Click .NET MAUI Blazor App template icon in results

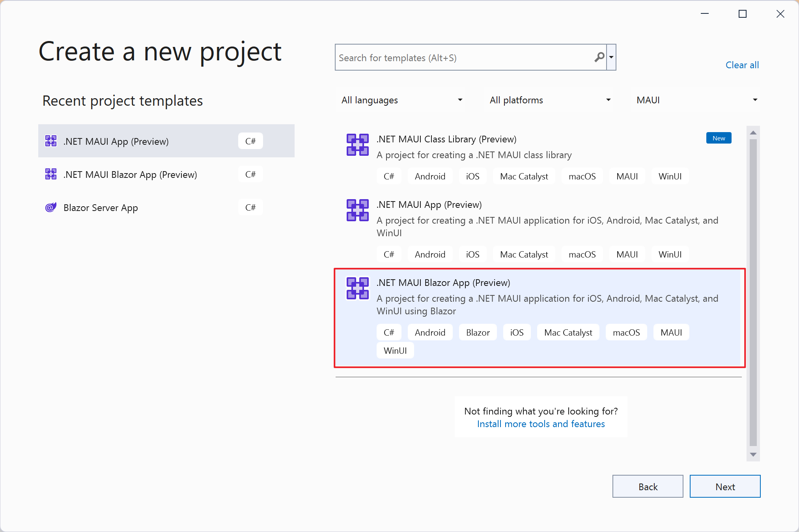357,288
